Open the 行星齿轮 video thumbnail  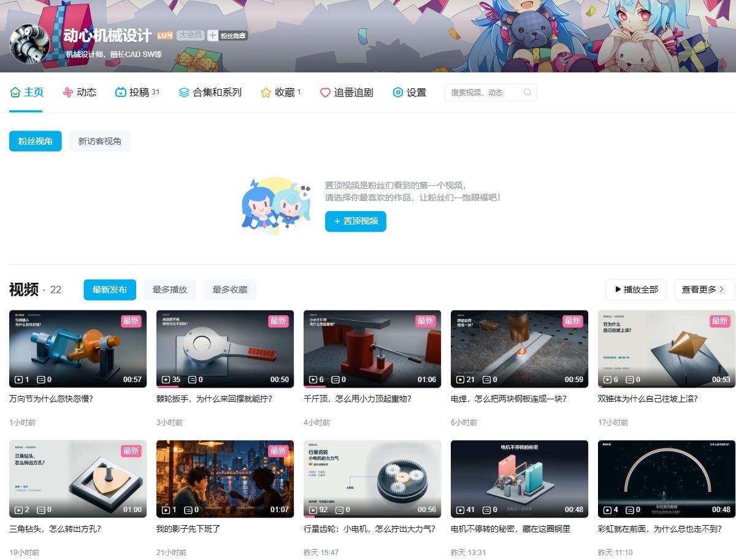(372, 479)
